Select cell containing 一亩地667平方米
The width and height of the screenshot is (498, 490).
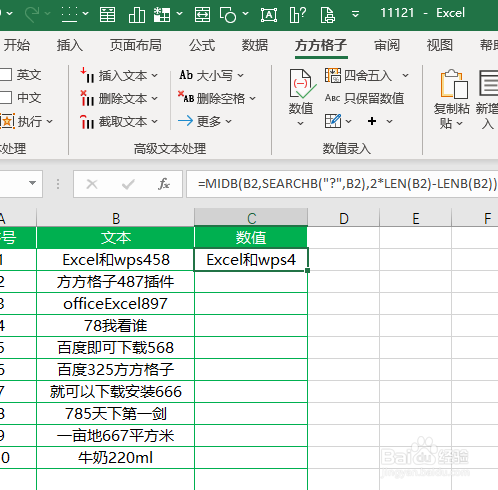pyautogui.click(x=115, y=436)
